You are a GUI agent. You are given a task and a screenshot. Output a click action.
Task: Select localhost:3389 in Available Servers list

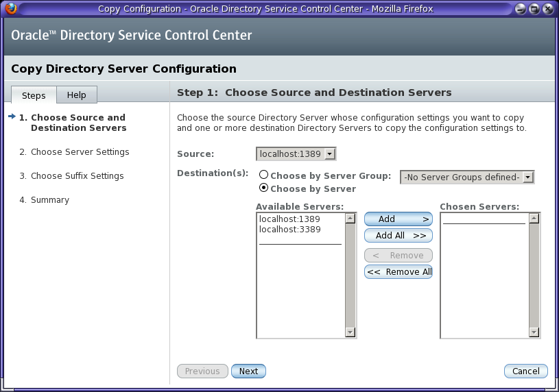tap(290, 230)
